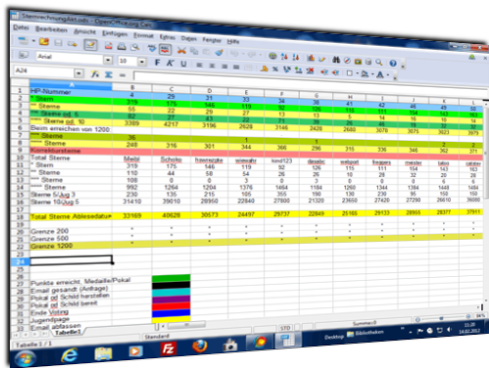This screenshot has height=368, width=489.
Task: Select the Tabelle1 sheet tab
Action: pos(68,332)
